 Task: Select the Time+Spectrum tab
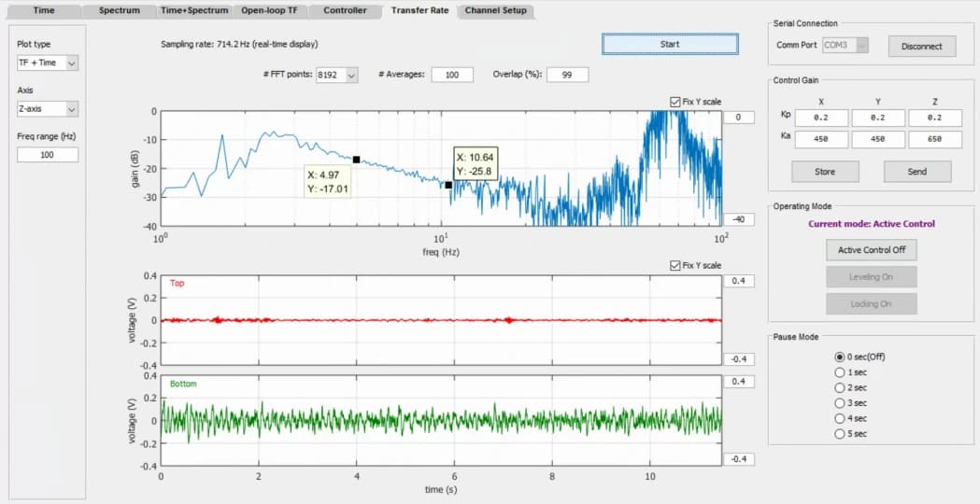194,10
